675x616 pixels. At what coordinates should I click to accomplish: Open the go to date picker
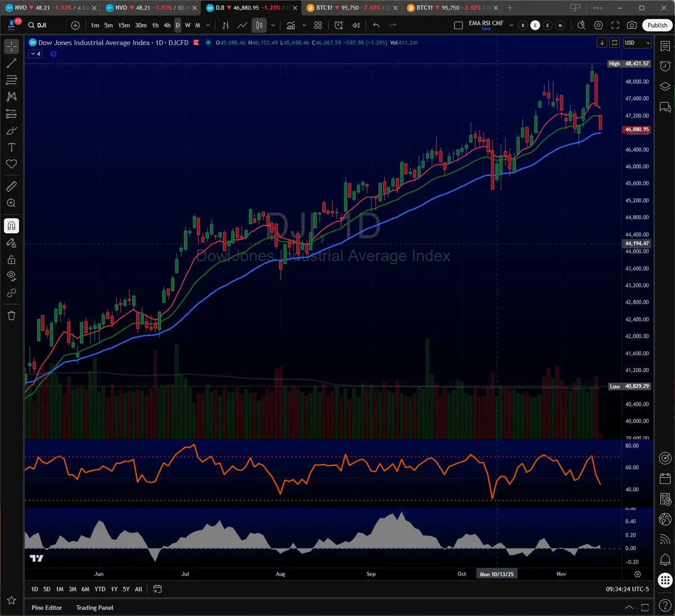(x=157, y=589)
